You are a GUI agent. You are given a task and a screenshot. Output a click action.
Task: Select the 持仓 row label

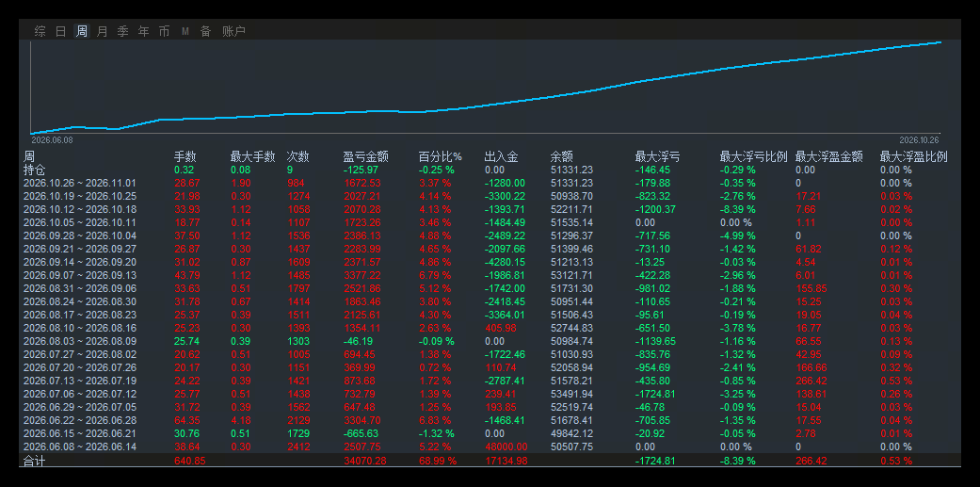click(35, 170)
